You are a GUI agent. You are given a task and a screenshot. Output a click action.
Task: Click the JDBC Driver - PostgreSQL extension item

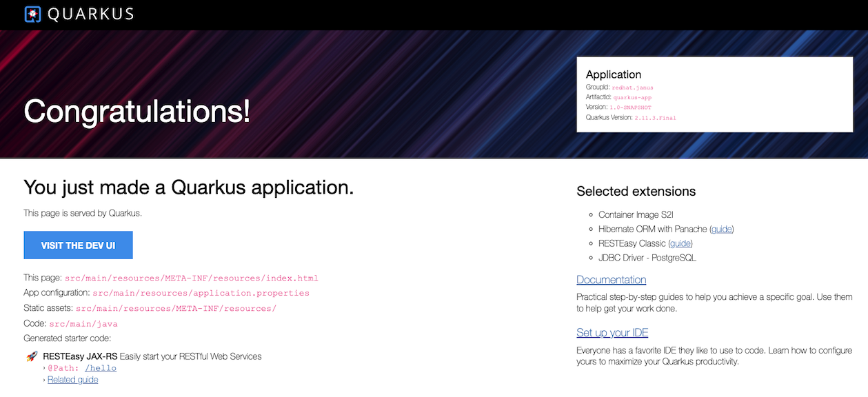pos(647,258)
